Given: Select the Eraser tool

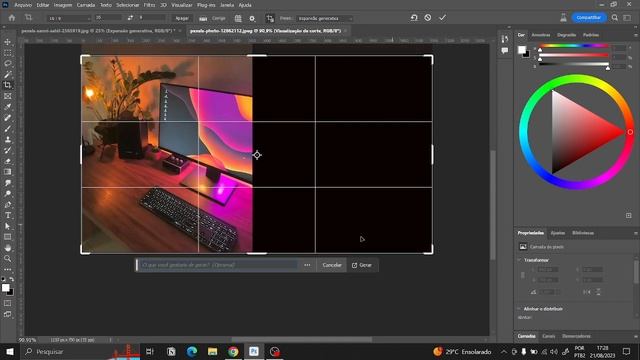Looking at the screenshot, I should 8,161.
